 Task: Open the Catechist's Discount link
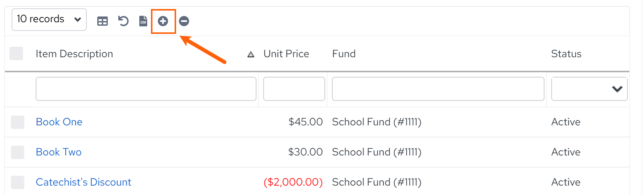(x=83, y=182)
